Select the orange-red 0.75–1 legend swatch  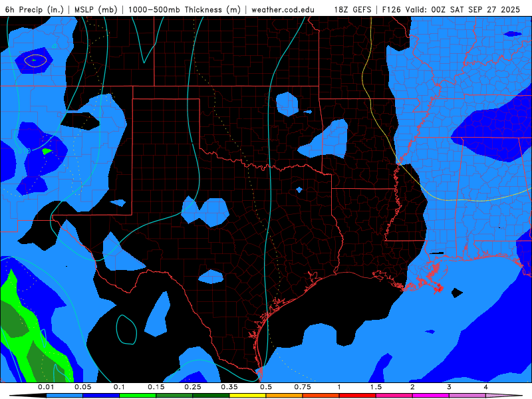[321, 396]
